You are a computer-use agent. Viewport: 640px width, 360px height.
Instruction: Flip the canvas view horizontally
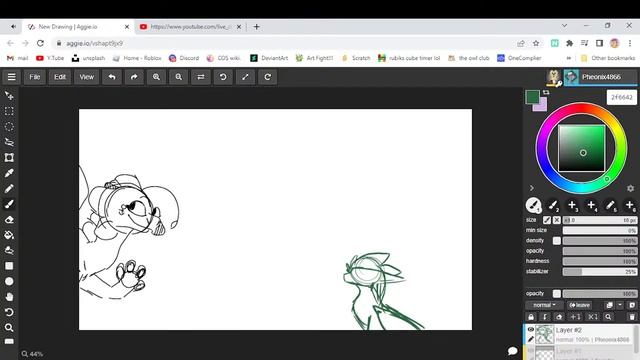coord(201,77)
